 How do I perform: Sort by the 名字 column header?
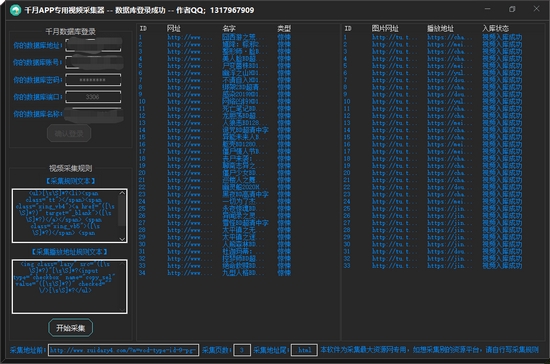(x=229, y=28)
